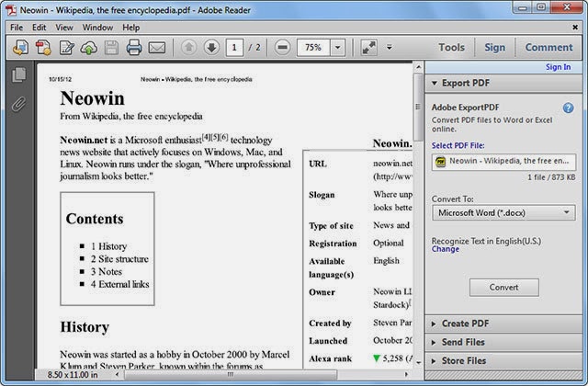This screenshot has width=588, height=386.
Task: Open the Help menu
Action: coord(130,28)
